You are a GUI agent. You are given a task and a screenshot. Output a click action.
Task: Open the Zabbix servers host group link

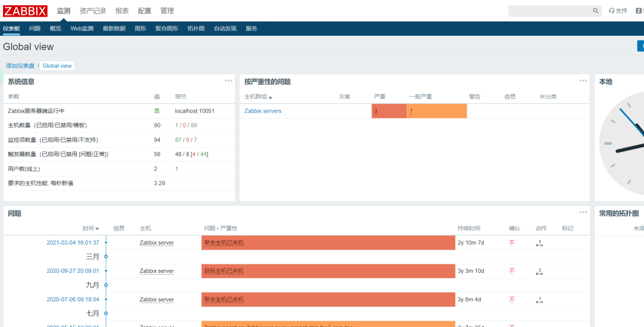pyautogui.click(x=263, y=111)
